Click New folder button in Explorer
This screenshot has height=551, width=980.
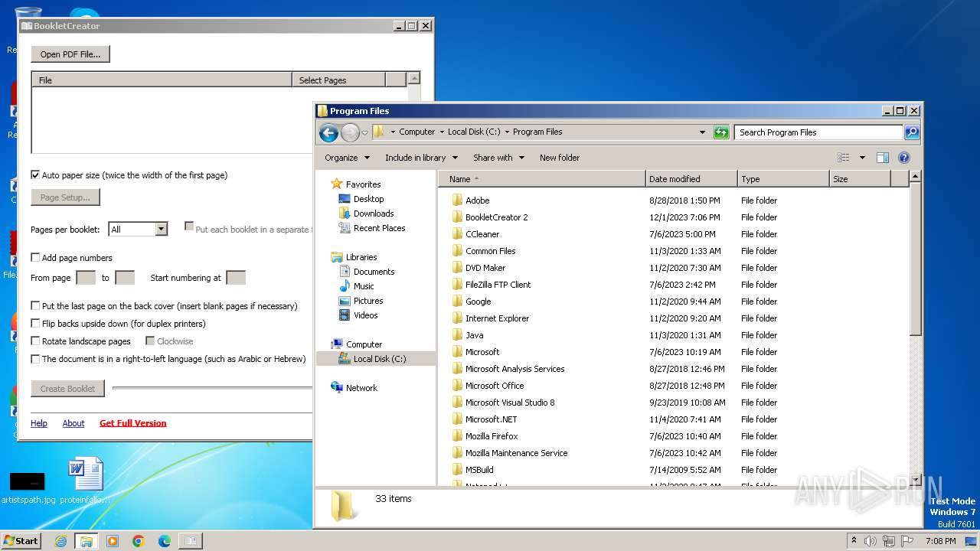point(560,158)
